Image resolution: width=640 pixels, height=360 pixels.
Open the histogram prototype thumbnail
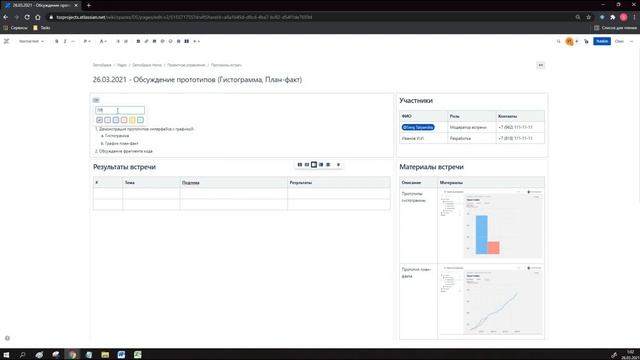(x=491, y=224)
